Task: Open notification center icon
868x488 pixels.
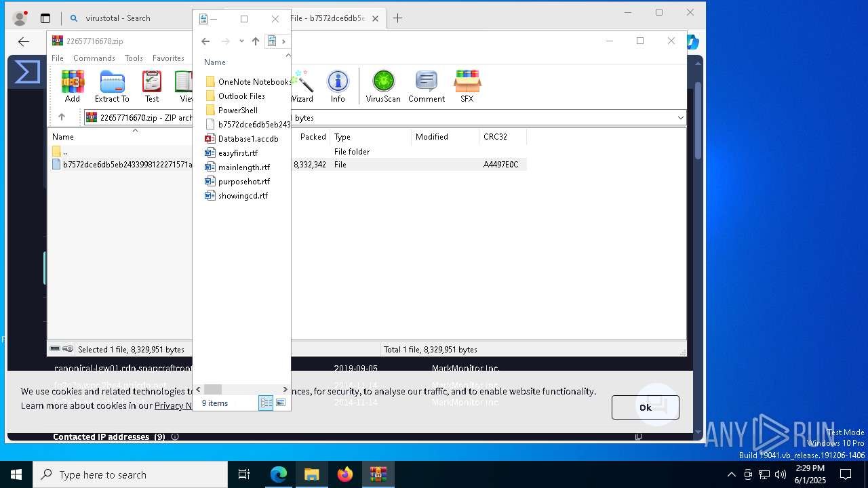Action: 846,474
